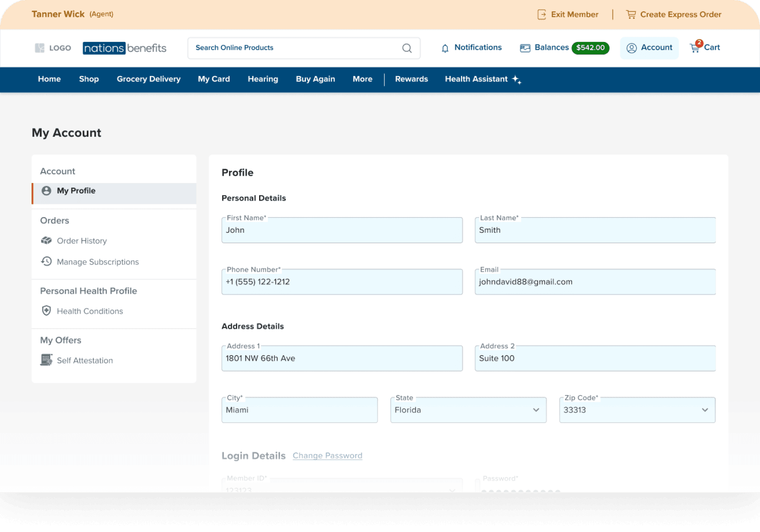760x532 pixels.
Task: Click the Balances card icon
Action: 525,48
